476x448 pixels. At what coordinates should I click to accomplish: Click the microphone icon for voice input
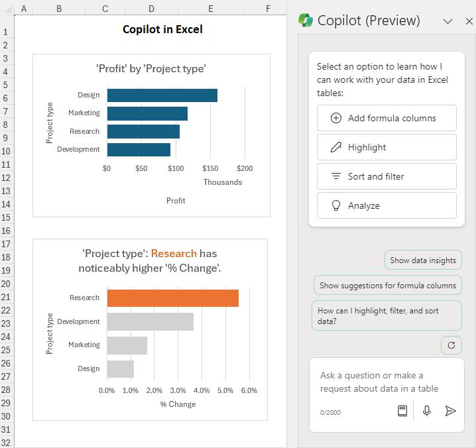427,411
